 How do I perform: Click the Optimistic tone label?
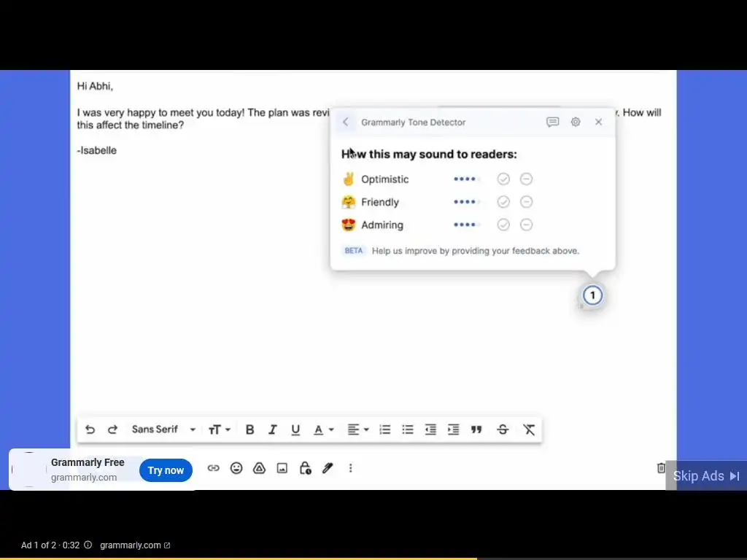click(385, 179)
